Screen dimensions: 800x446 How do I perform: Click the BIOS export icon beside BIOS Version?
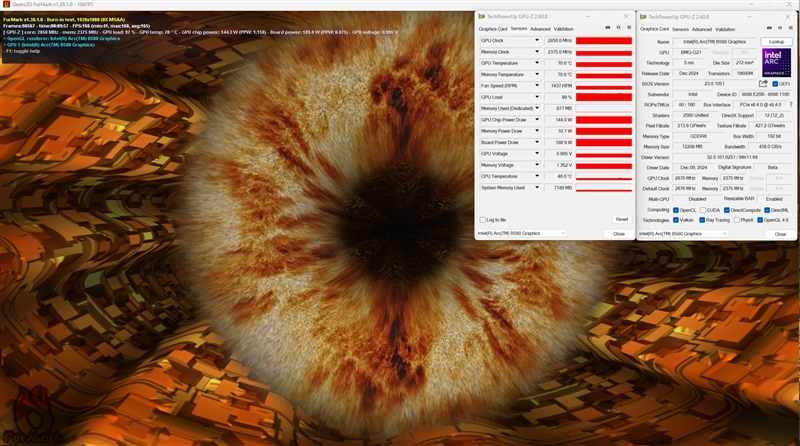click(x=764, y=84)
